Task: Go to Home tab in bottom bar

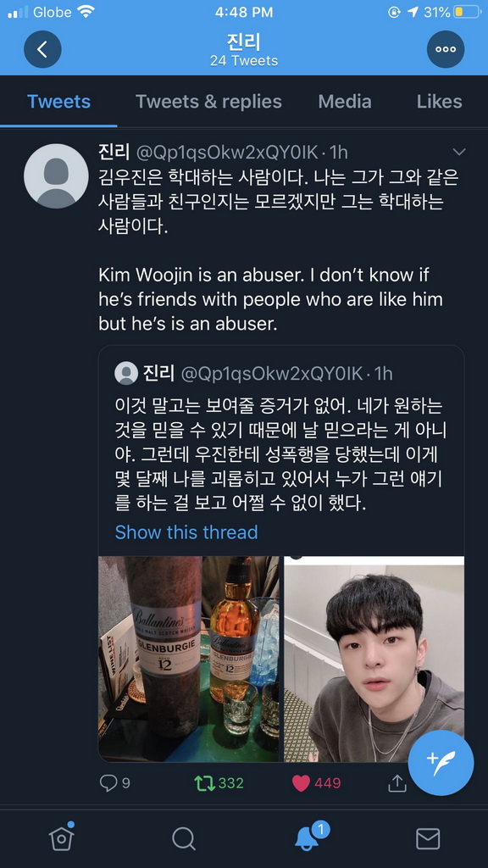Action: pos(61,837)
